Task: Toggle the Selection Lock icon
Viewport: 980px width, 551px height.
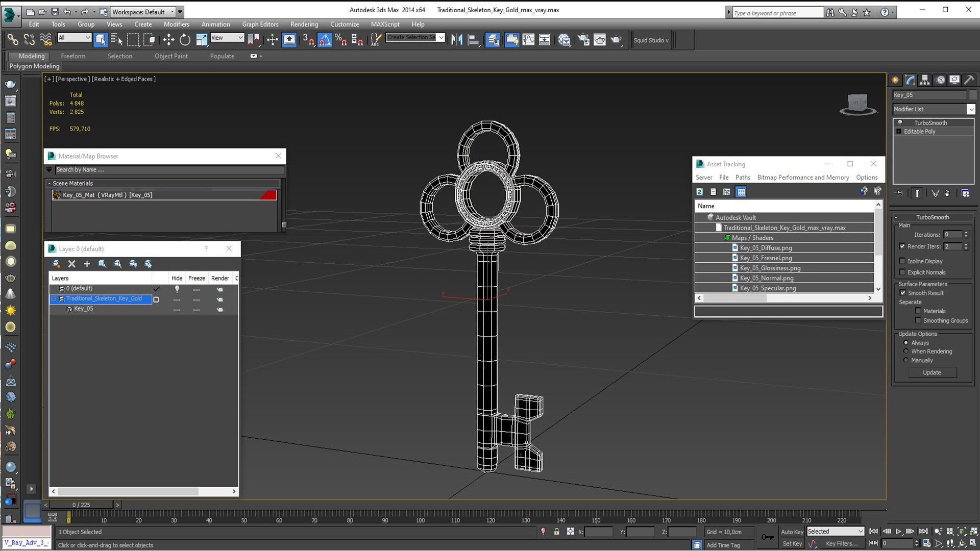Action: point(557,532)
